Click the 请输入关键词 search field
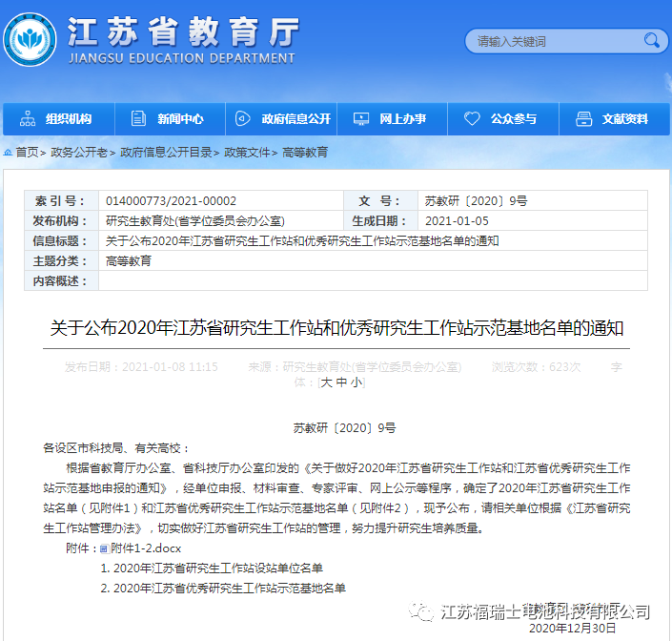672x641 pixels. click(x=553, y=41)
